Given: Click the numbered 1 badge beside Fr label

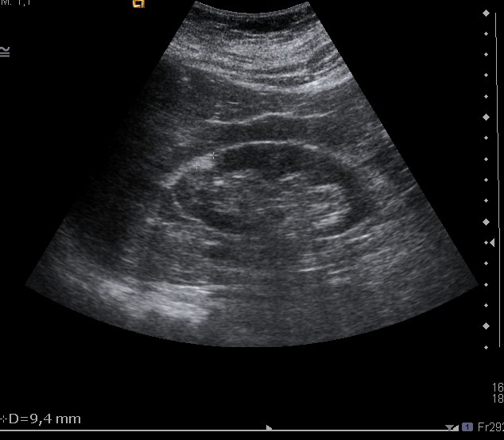Looking at the screenshot, I should (467, 426).
